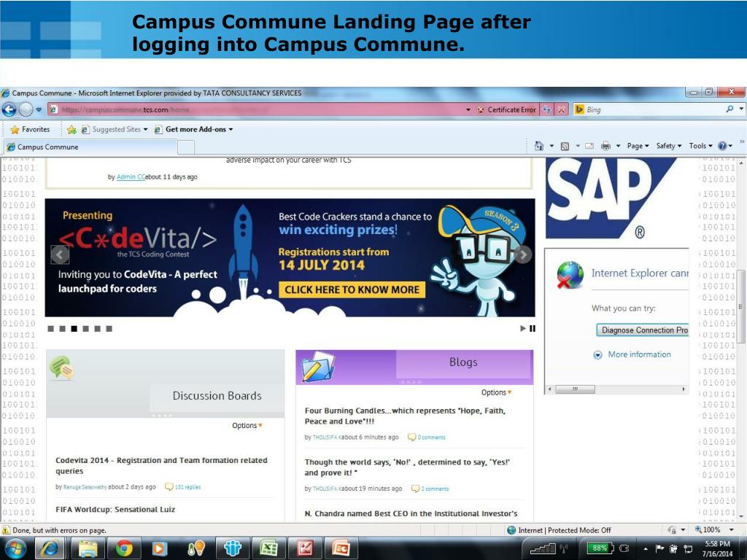Click the Stop loading X icon
The image size is (747, 560).
click(x=562, y=109)
